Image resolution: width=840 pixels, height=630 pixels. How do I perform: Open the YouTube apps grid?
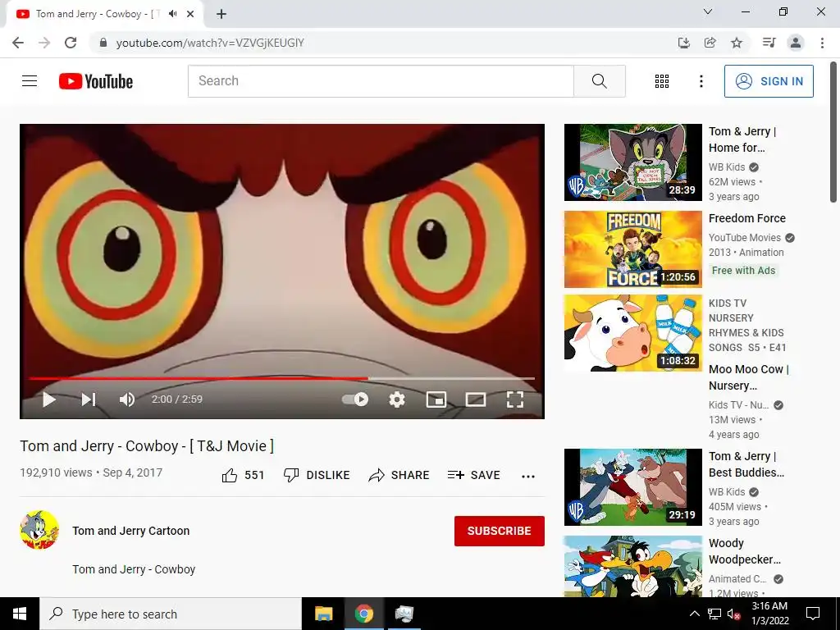coord(662,81)
